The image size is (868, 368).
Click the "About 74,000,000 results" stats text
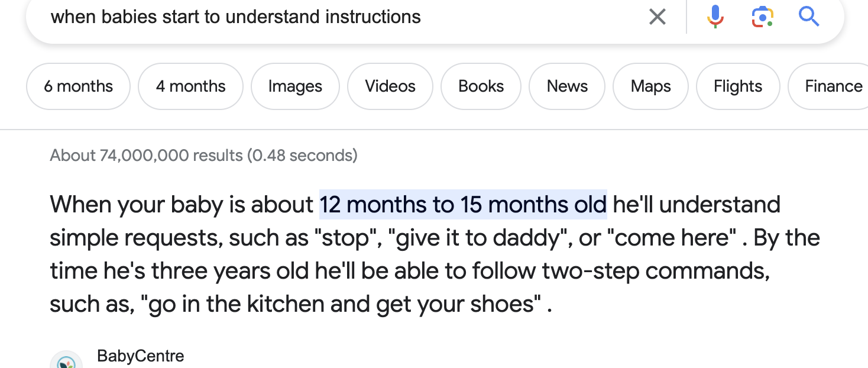(x=203, y=156)
